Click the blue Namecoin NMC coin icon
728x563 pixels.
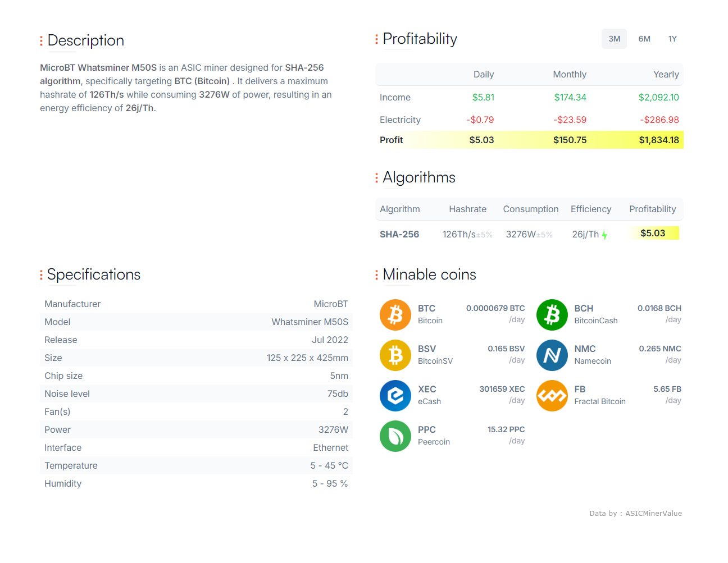[x=552, y=355]
